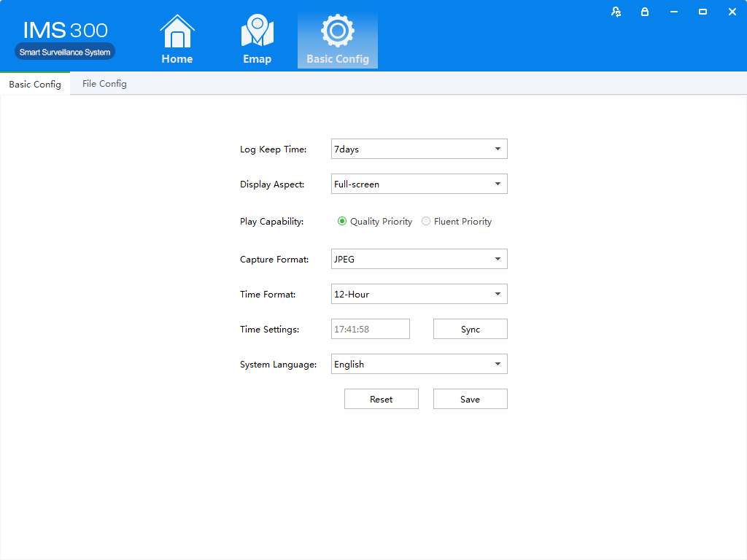Image resolution: width=747 pixels, height=560 pixels.
Task: Lock the application with padlock icon
Action: point(645,12)
